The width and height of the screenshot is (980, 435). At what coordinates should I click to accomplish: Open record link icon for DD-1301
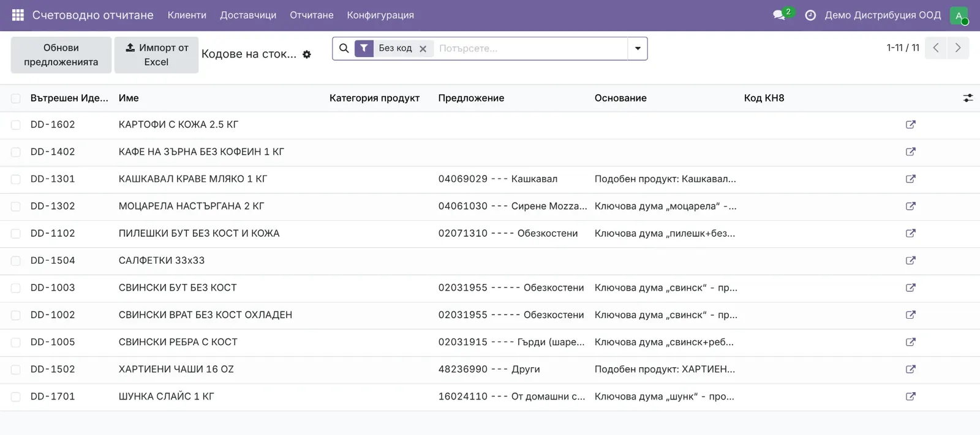point(910,179)
